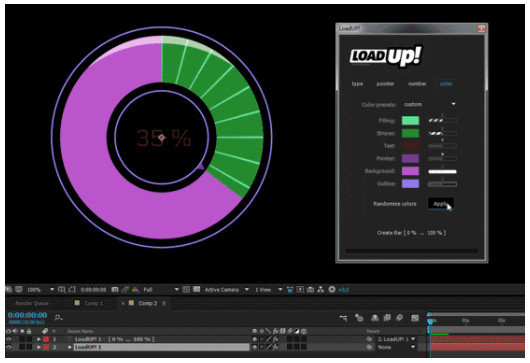The image size is (530, 363).
Task: Click the snapshot camera icon in viewer bar
Action: (115, 289)
